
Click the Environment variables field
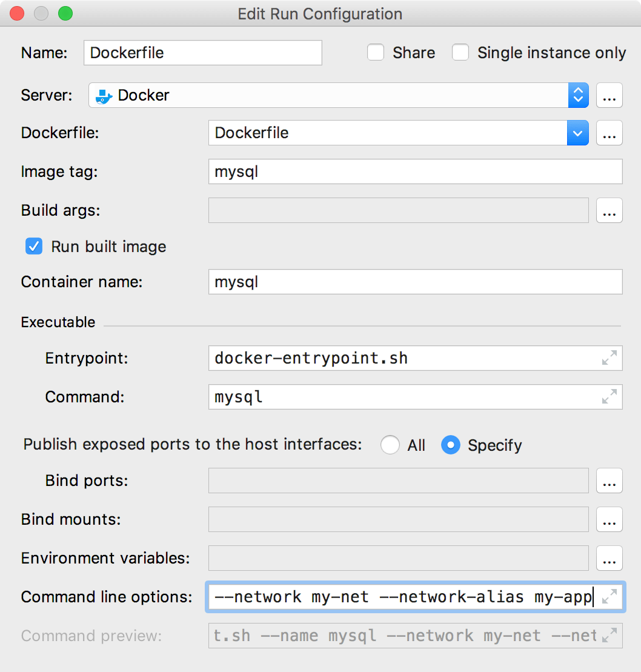[x=399, y=558]
